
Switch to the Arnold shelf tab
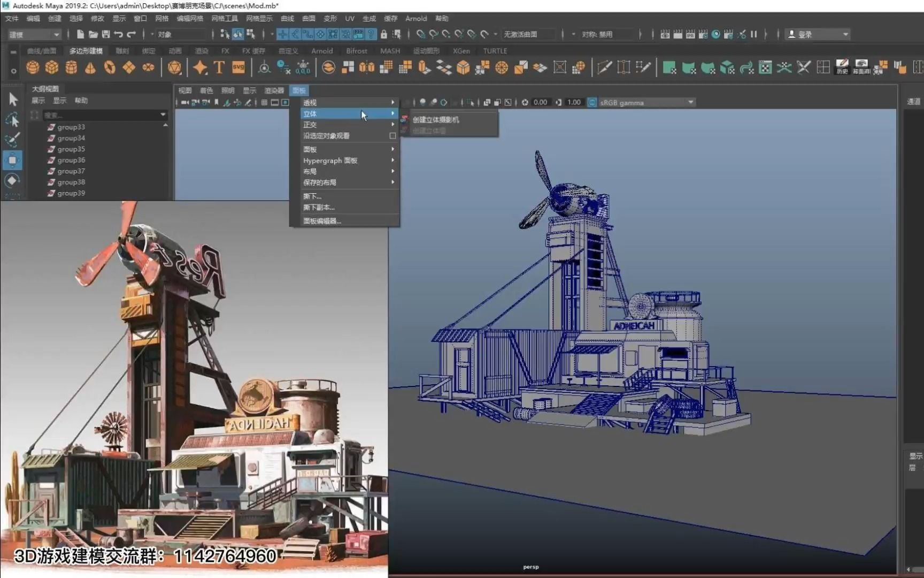pos(322,51)
